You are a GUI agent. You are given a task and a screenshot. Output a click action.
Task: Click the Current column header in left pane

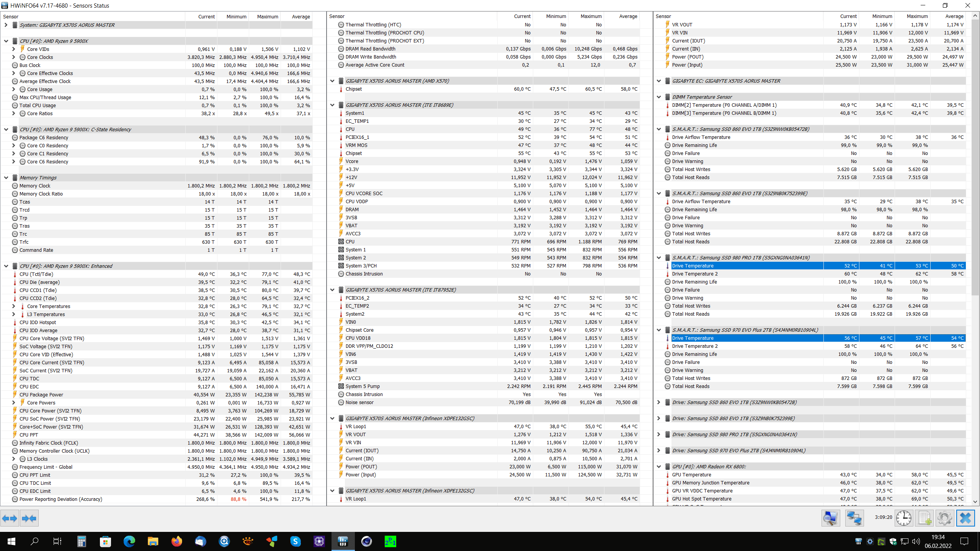(x=201, y=16)
